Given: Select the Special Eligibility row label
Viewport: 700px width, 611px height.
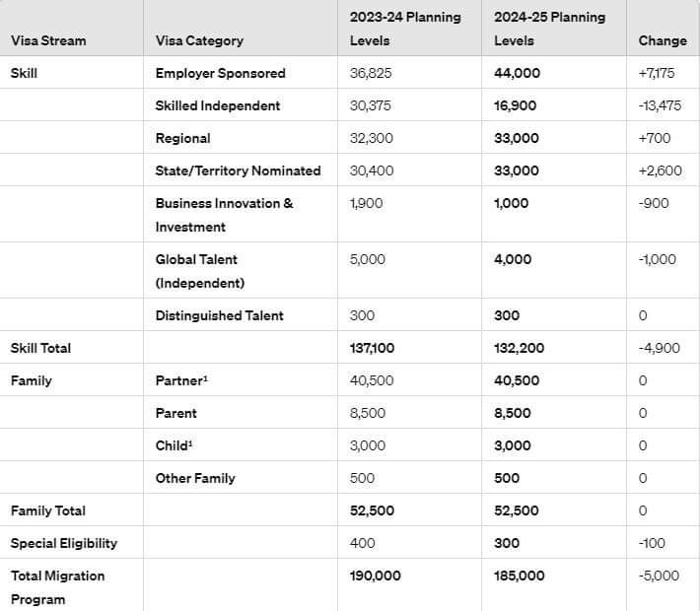Looking at the screenshot, I should 63,543.
